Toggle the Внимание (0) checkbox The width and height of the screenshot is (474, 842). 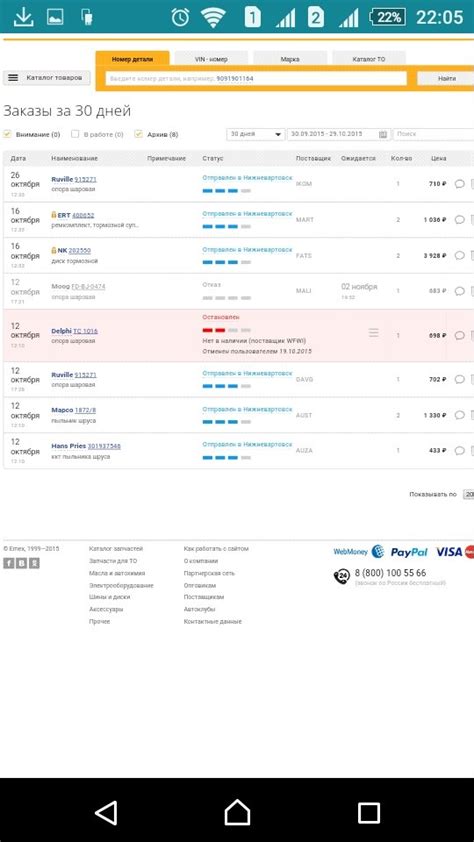pos(8,134)
